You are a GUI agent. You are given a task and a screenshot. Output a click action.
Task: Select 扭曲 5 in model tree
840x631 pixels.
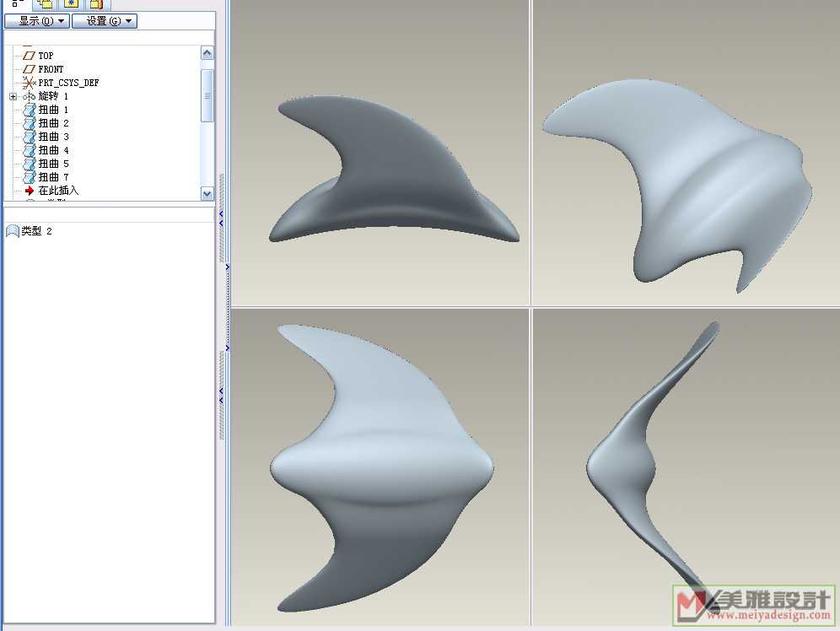(53, 164)
